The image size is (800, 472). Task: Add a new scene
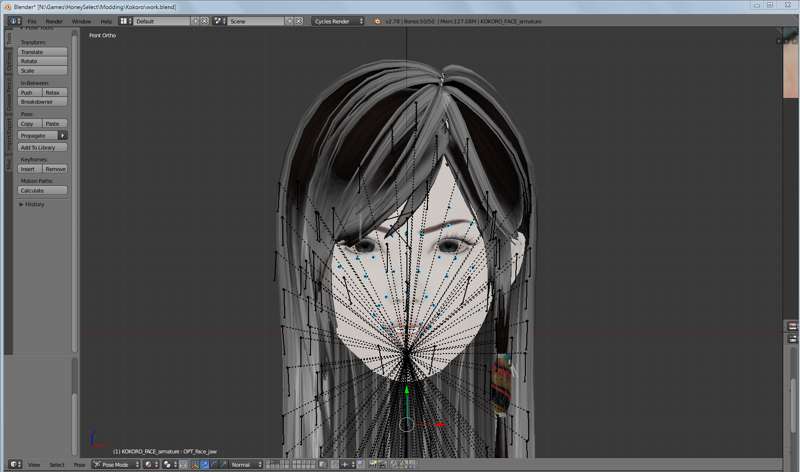(x=289, y=21)
